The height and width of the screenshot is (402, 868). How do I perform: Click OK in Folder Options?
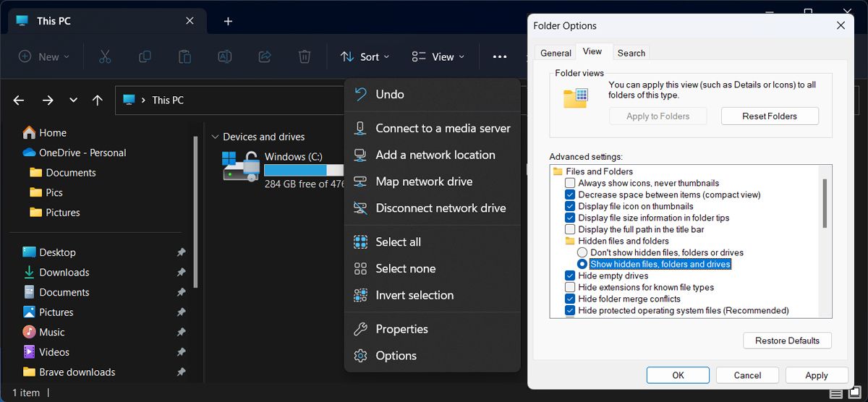point(678,375)
